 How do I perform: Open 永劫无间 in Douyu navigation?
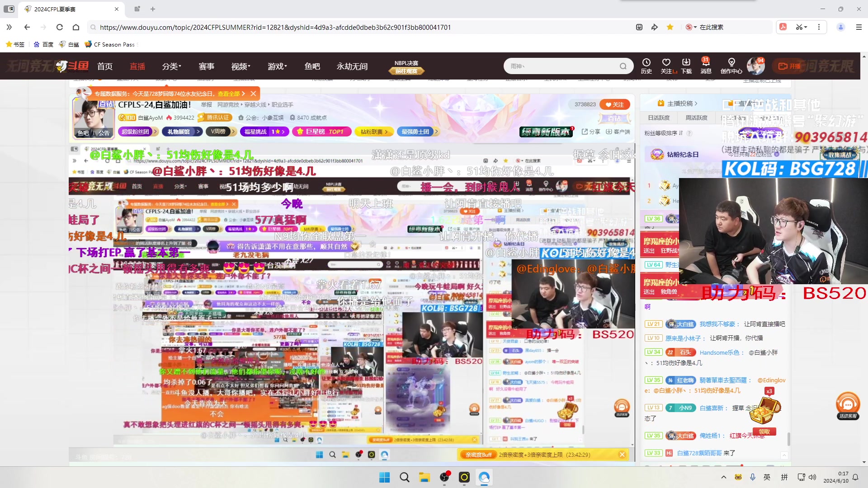point(352,66)
